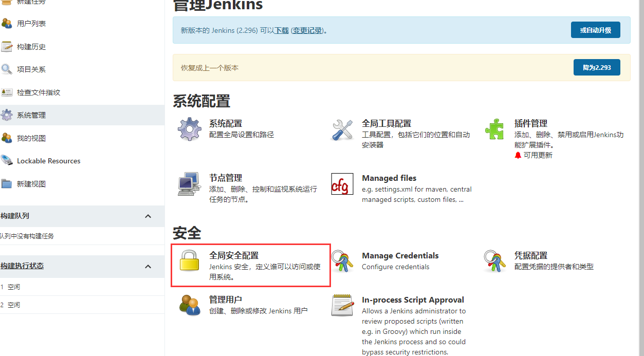Select 项目关系 from the sidebar
Image resolution: width=644 pixels, height=356 pixels.
[x=31, y=69]
